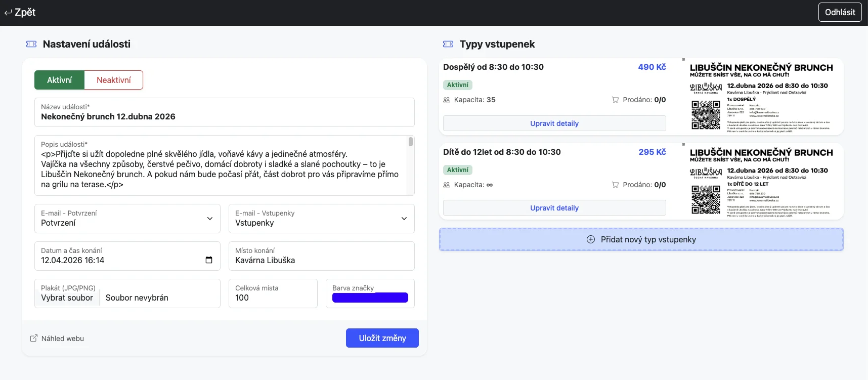Go back using the Zpět arrow
This screenshot has height=380, width=868.
[20, 12]
